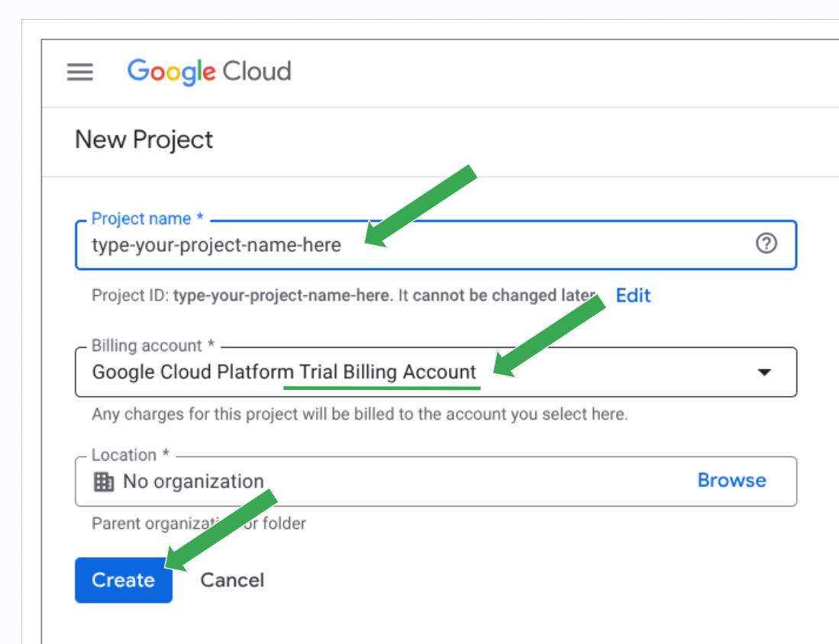
Task: Expand the Billing account dropdown arrow
Action: (763, 372)
